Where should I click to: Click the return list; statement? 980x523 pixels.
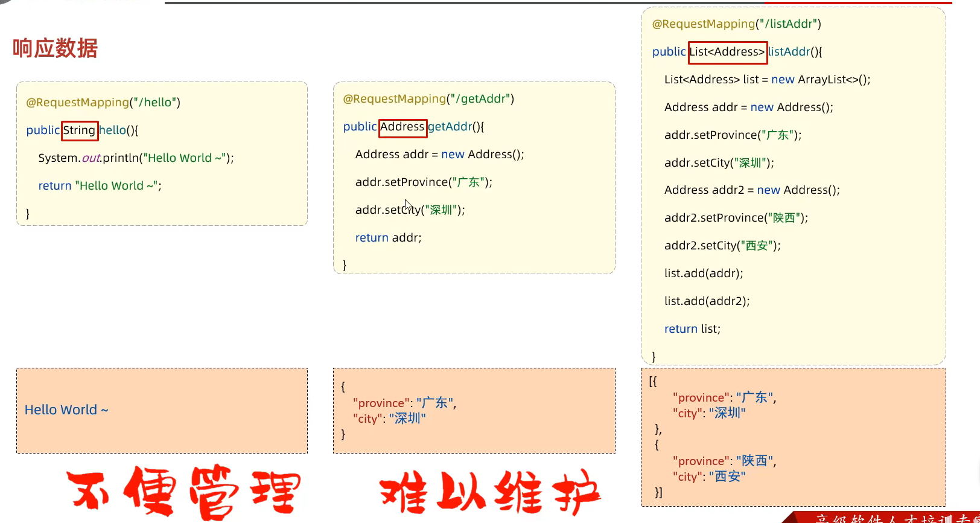click(x=692, y=329)
